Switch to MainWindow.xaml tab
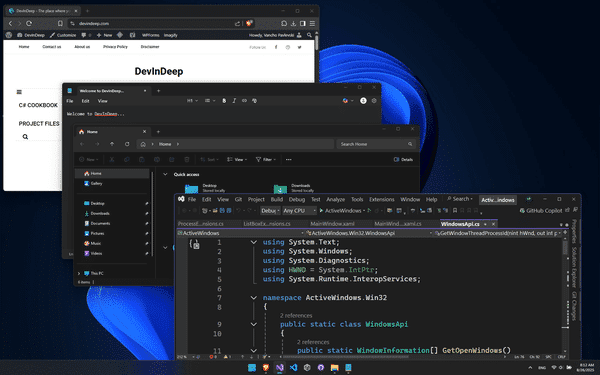This screenshot has width=600, height=375. pyautogui.click(x=332, y=224)
